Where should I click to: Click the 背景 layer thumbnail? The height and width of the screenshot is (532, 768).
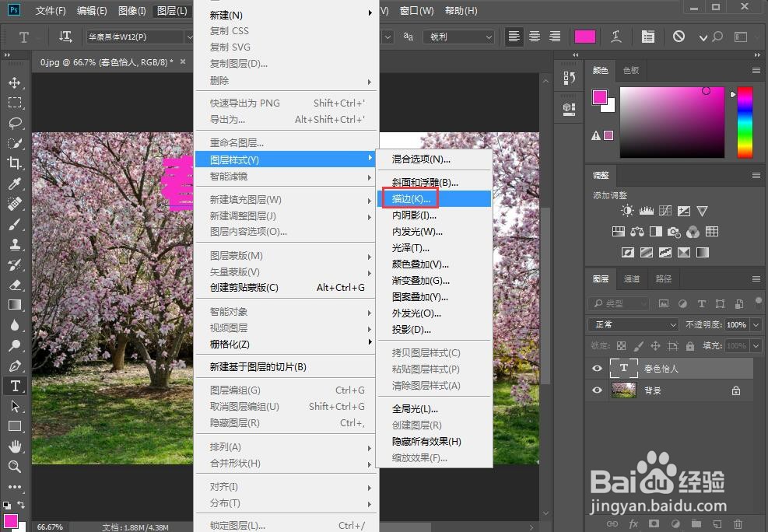click(x=622, y=390)
